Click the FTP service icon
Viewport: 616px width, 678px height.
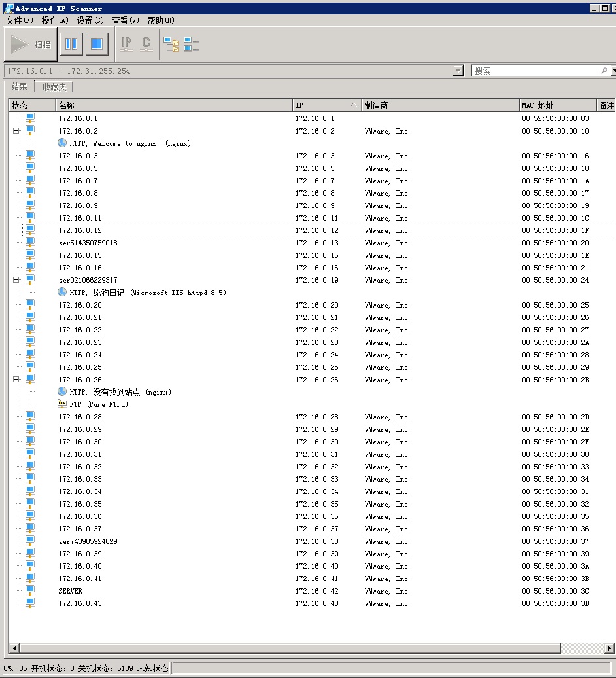click(62, 404)
